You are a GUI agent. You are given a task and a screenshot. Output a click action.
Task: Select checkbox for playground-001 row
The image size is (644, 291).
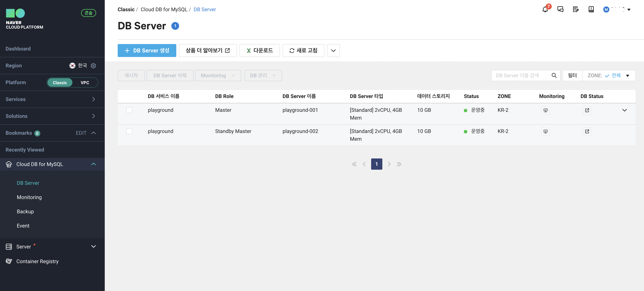(x=129, y=110)
